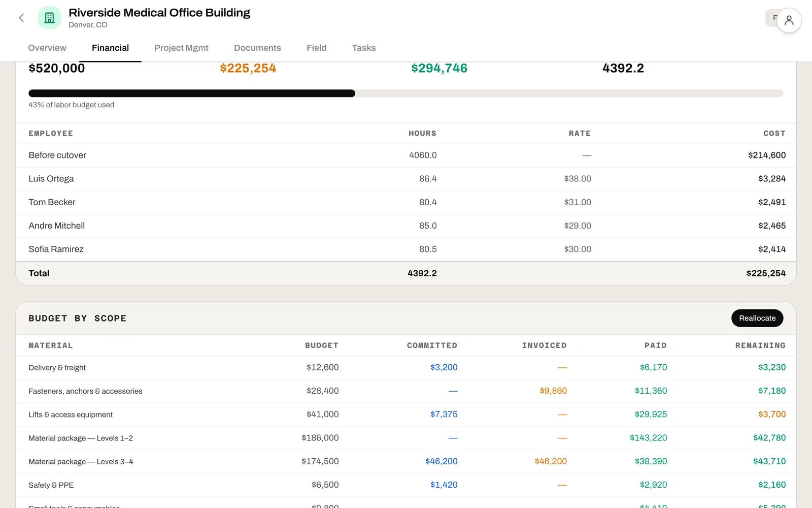Click the $9,860 invoiced for Fasteners

point(553,391)
